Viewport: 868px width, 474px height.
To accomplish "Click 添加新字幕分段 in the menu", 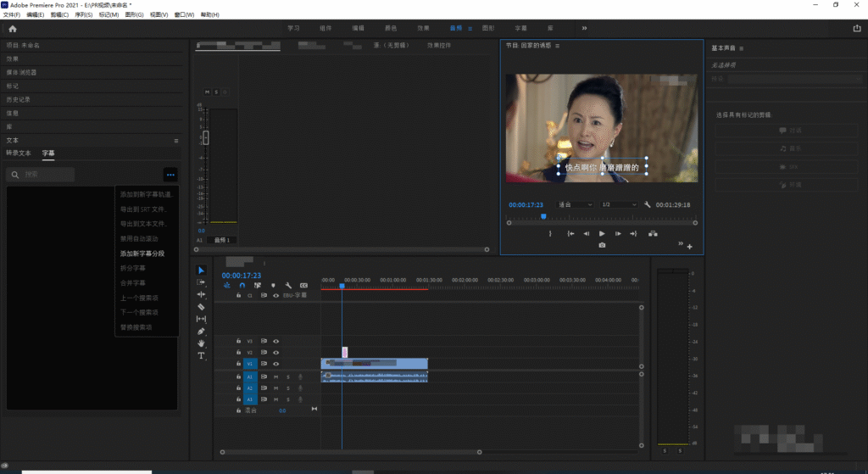I will [x=142, y=254].
